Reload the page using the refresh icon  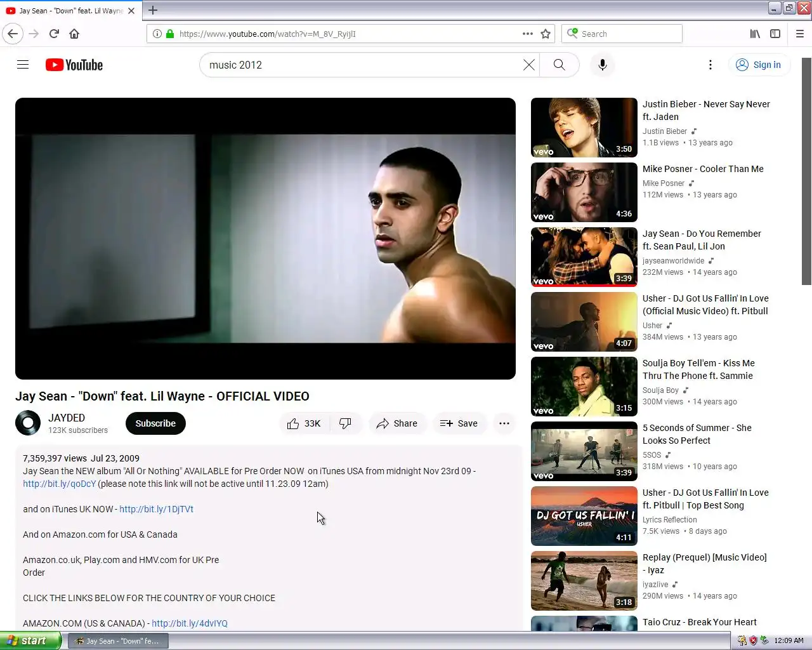click(55, 34)
